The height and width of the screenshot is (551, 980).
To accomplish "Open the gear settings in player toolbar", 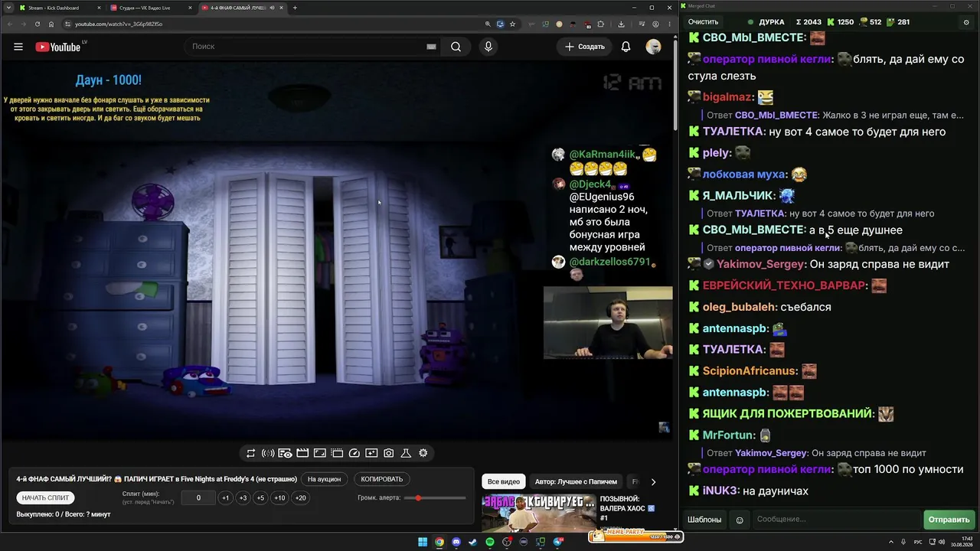I will (x=423, y=453).
